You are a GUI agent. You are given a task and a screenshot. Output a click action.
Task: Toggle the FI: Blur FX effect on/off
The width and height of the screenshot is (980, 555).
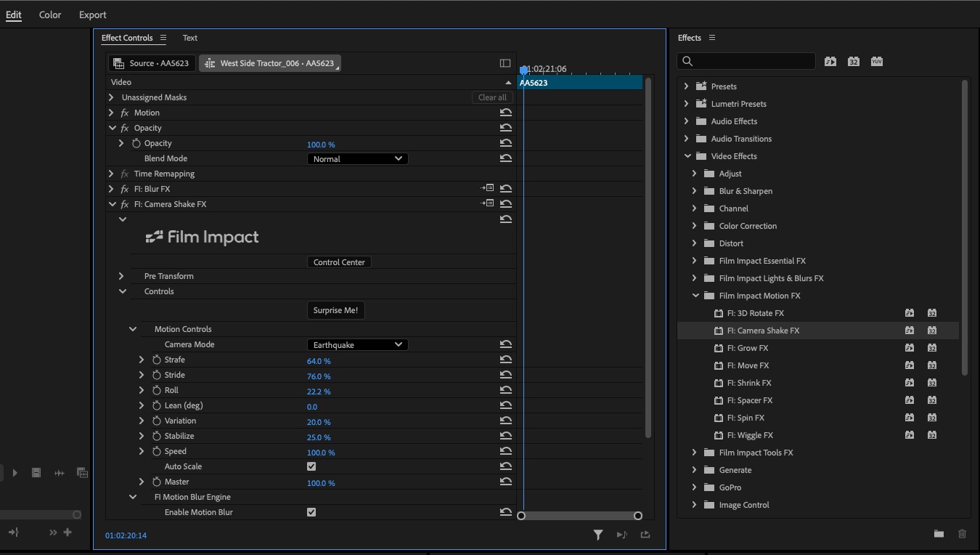pyautogui.click(x=125, y=189)
